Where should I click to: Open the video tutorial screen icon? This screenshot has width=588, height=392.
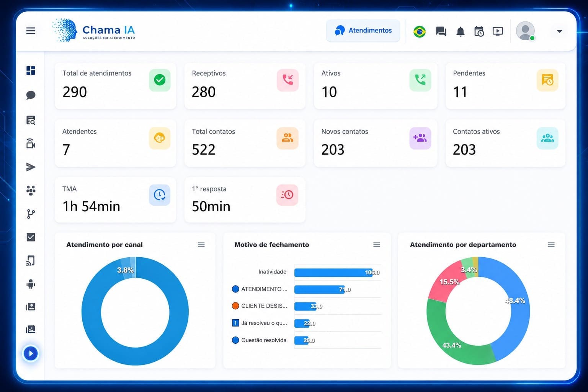point(498,31)
